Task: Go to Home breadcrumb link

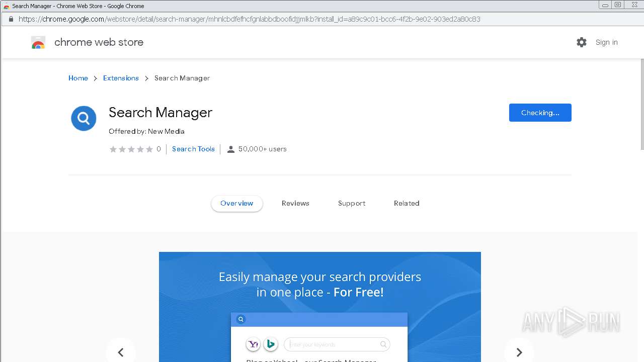Action: (78, 78)
